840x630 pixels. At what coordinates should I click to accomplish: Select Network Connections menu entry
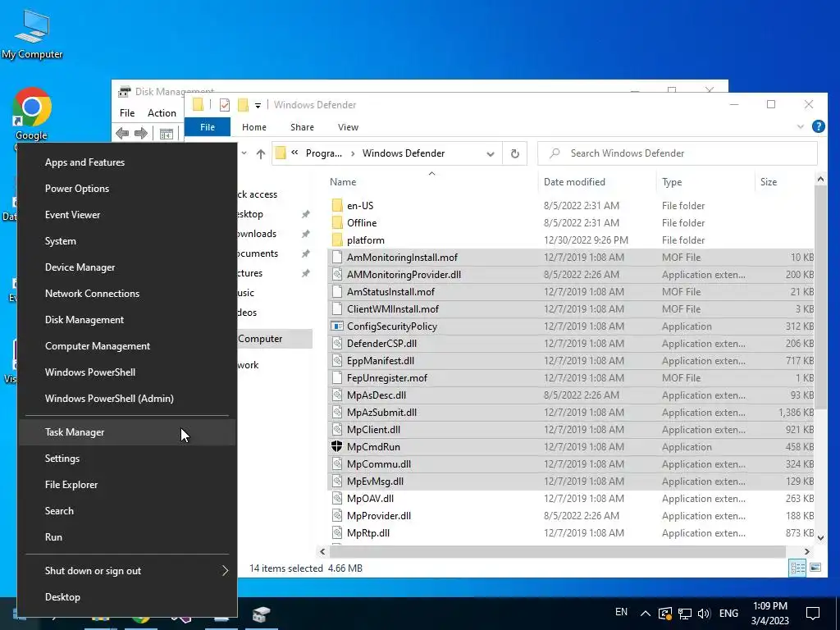pos(127,294)
